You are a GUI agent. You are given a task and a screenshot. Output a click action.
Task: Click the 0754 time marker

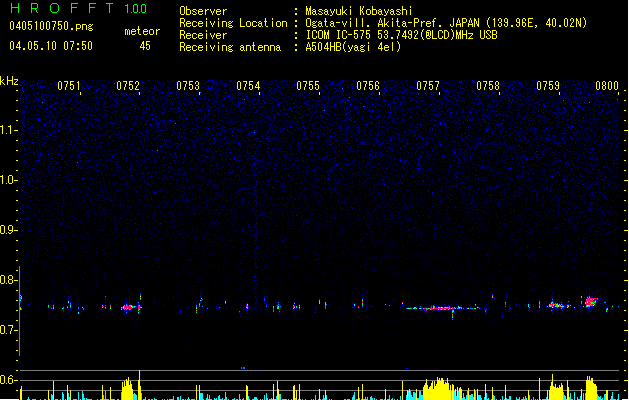pyautogui.click(x=248, y=86)
